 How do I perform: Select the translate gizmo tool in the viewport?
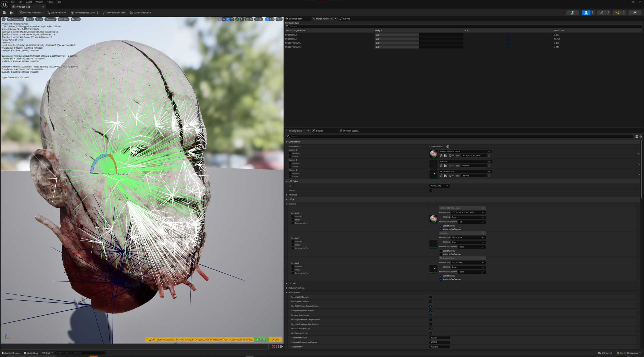[224, 19]
